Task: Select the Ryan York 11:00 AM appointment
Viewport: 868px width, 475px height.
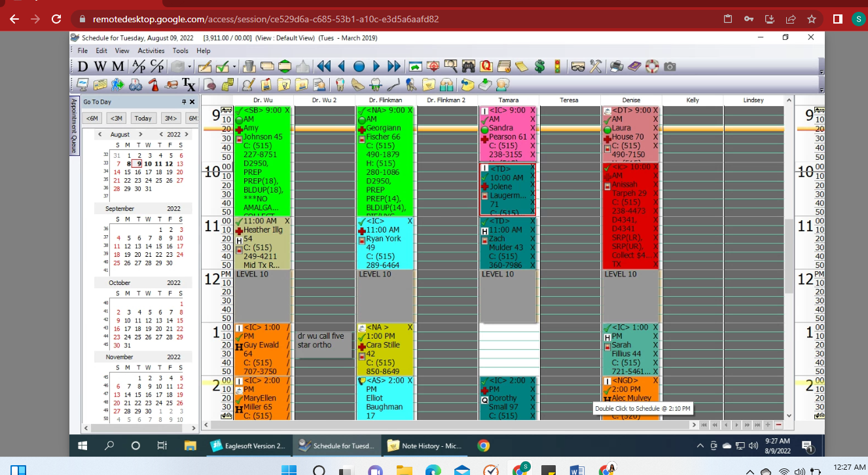Action: (x=385, y=243)
